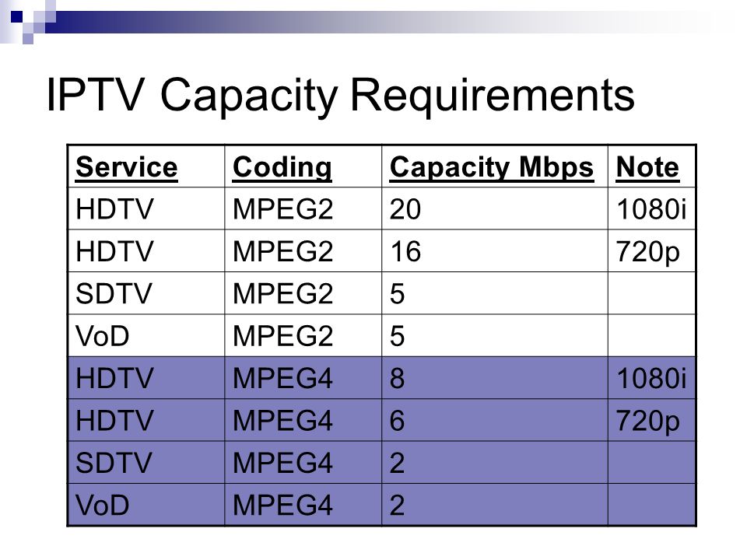Click the 1080i note in MPEG2 row
This screenshot has width=747, height=560.
tap(651, 209)
